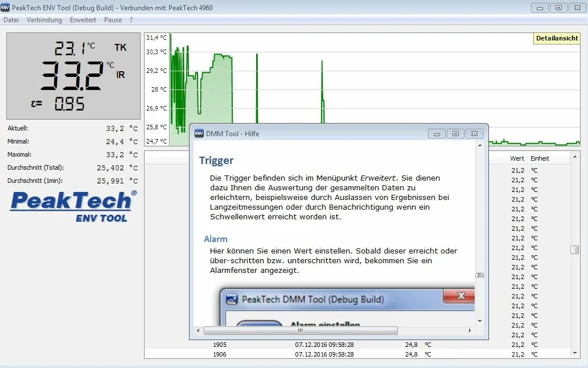Click the help window horizontal scrollbar thumb
This screenshot has height=368, width=588.
pos(301,330)
